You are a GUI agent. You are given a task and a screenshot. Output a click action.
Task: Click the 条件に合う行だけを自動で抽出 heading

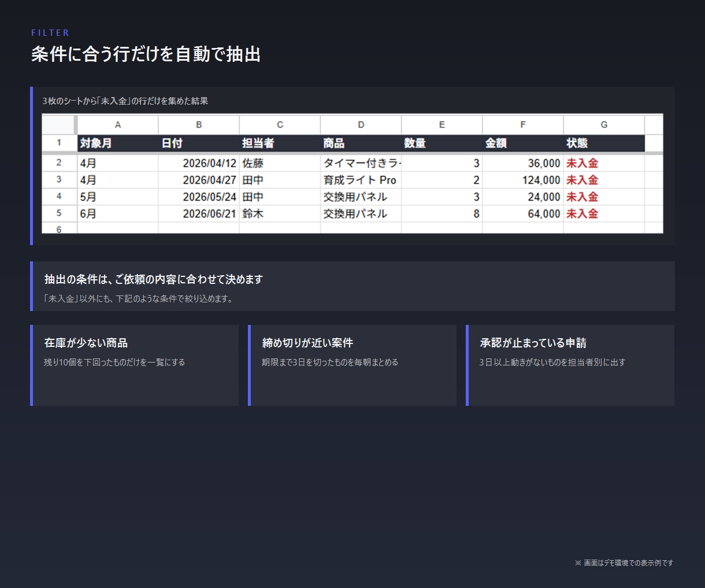point(146,54)
